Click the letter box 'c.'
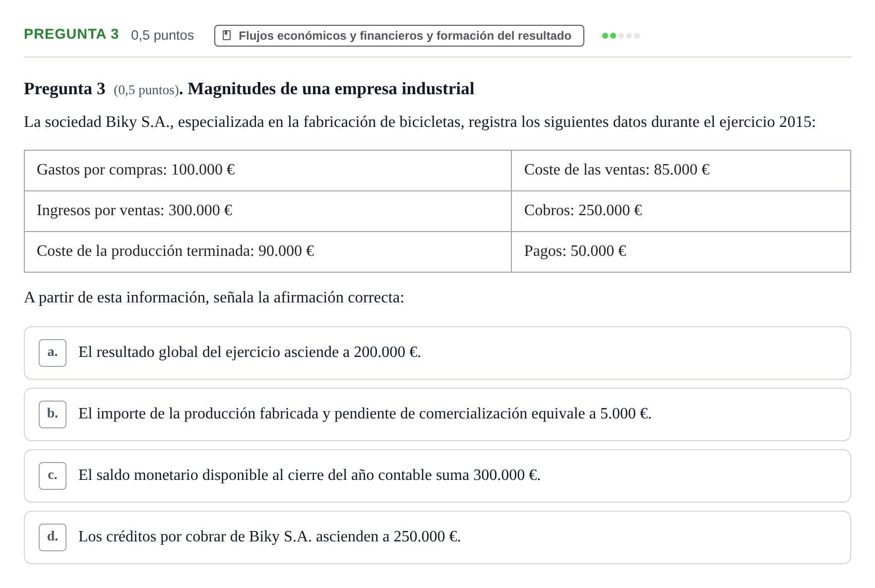 point(53,476)
